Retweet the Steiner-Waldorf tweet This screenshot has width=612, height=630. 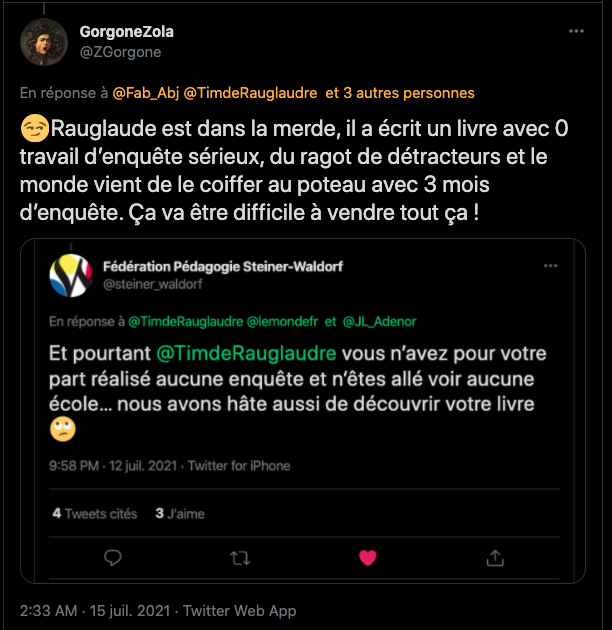[240, 557]
